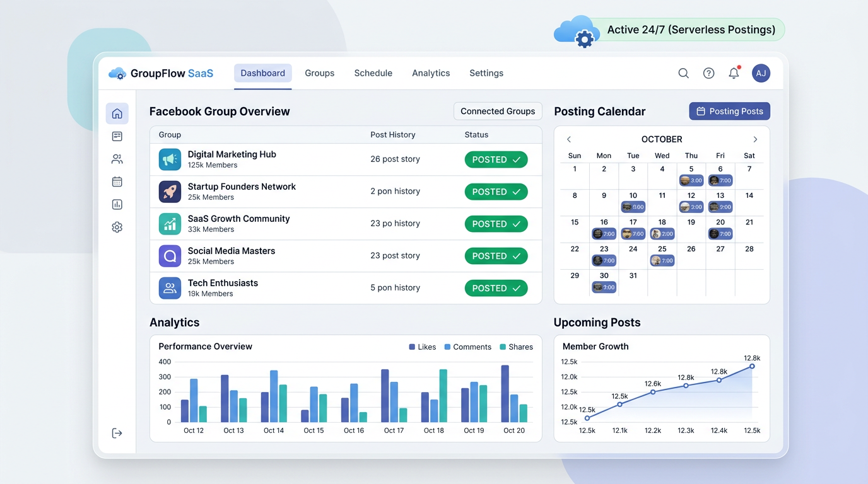Open the sidebar calendar icon
Image resolution: width=868 pixels, height=484 pixels.
[x=117, y=181]
